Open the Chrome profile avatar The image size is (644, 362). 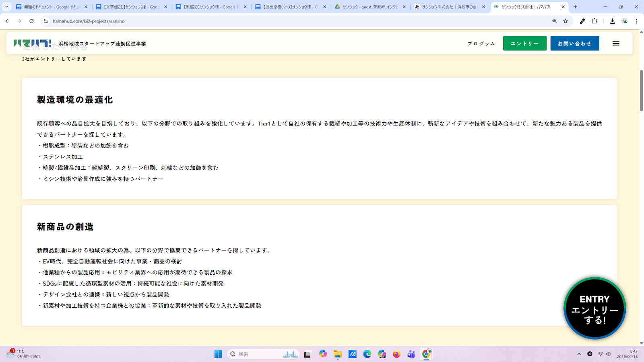click(x=625, y=21)
